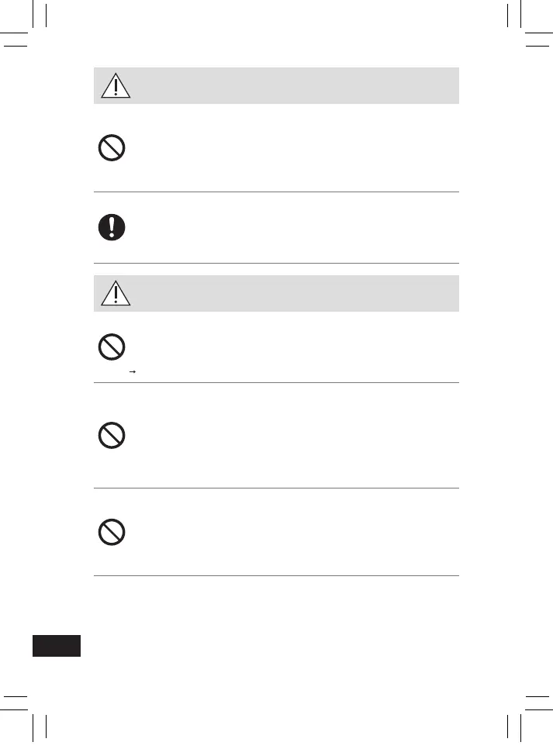Click the divider line above the last prohibition icon
Viewport: 553px width, 756px height.
coord(276,488)
